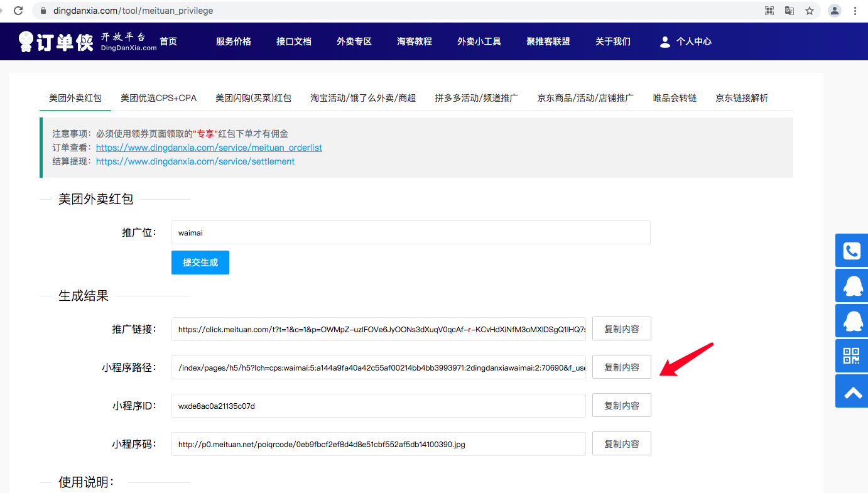The image size is (868, 493).
Task: Open 淘客教程 menu item
Action: coord(415,41)
